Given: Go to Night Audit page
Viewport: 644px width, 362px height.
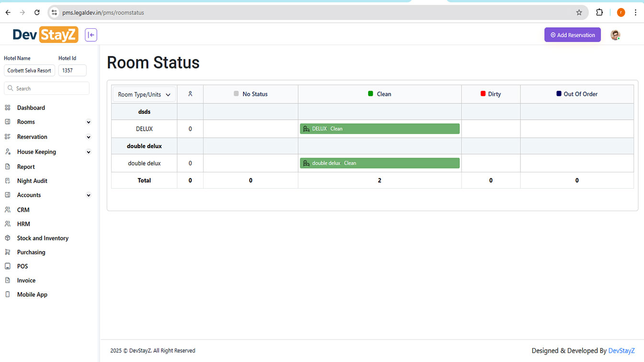Looking at the screenshot, I should coord(32,181).
